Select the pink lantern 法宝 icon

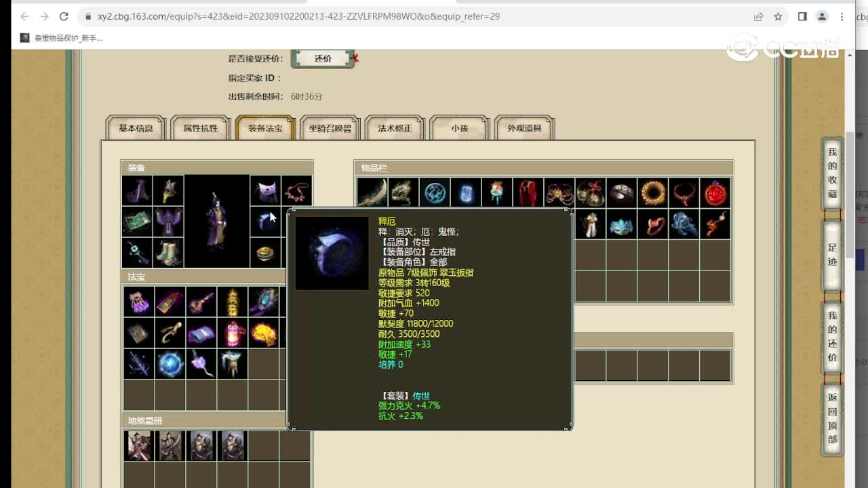tap(233, 333)
